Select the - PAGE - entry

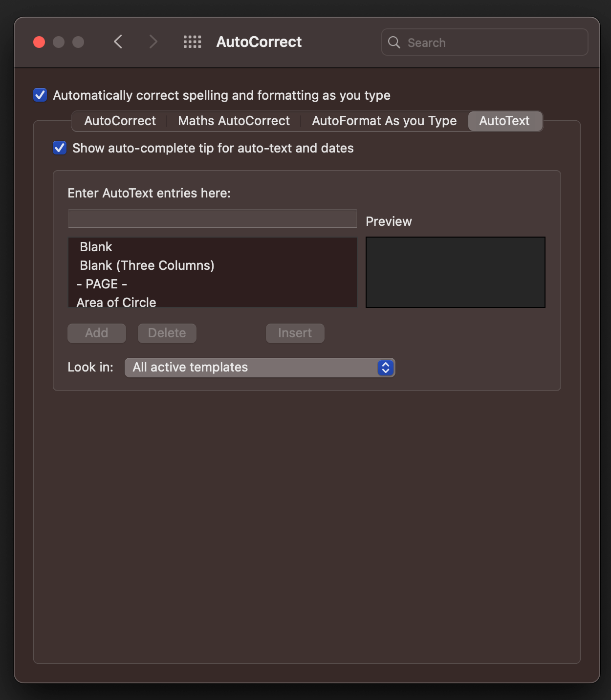pos(213,284)
